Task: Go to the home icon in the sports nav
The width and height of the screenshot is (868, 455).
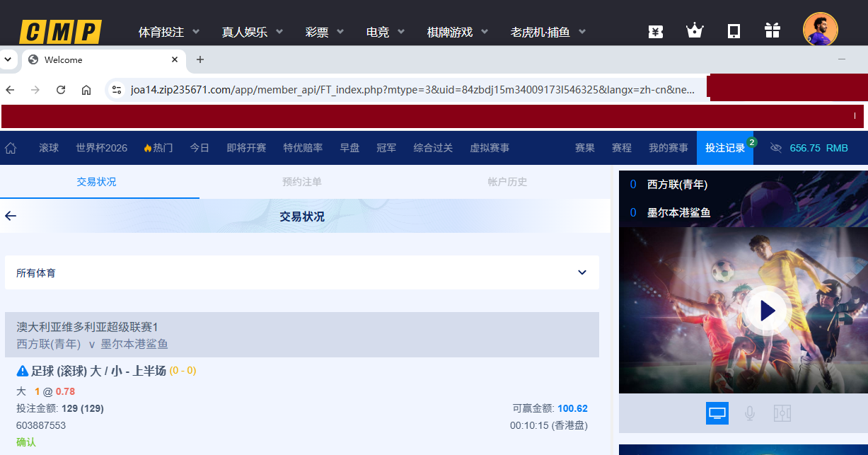Action: pos(11,148)
